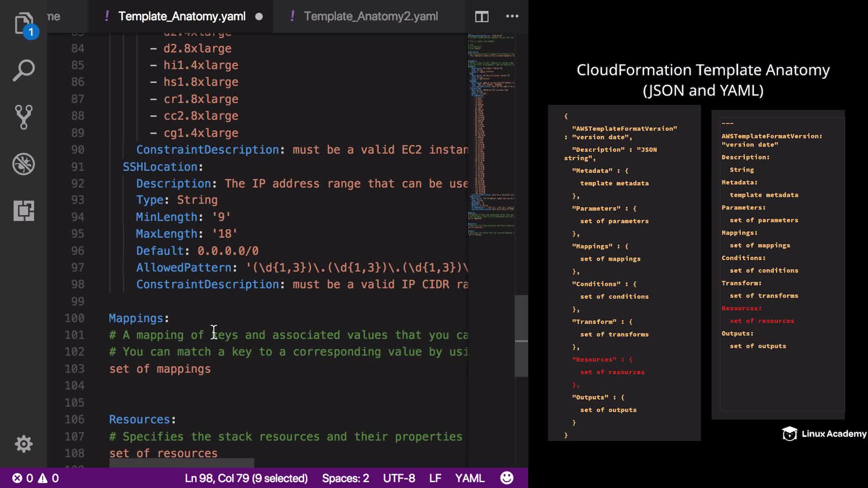This screenshot has width=868, height=488.
Task: Change indentation via Spaces: 2
Action: tap(345, 478)
